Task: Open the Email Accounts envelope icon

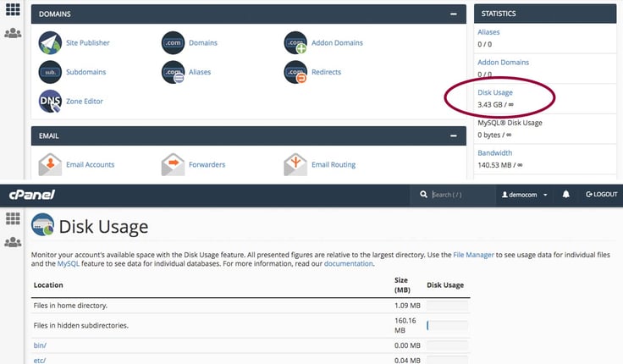Action: (50, 164)
